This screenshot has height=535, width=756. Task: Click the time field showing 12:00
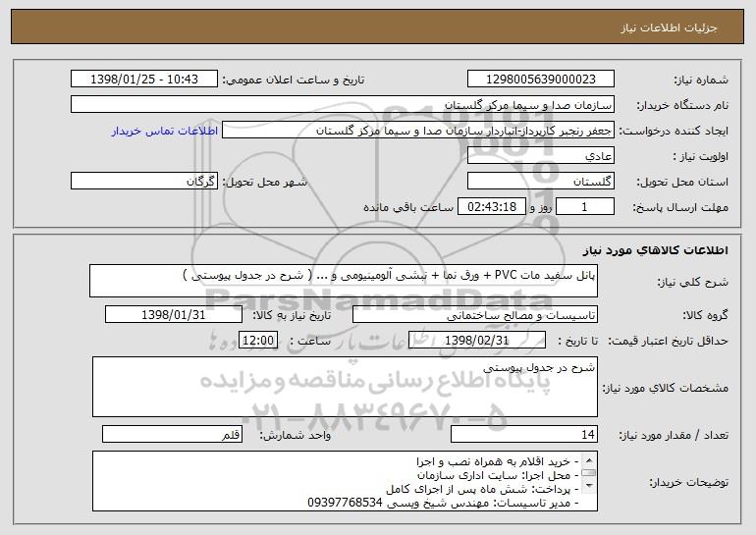click(258, 341)
